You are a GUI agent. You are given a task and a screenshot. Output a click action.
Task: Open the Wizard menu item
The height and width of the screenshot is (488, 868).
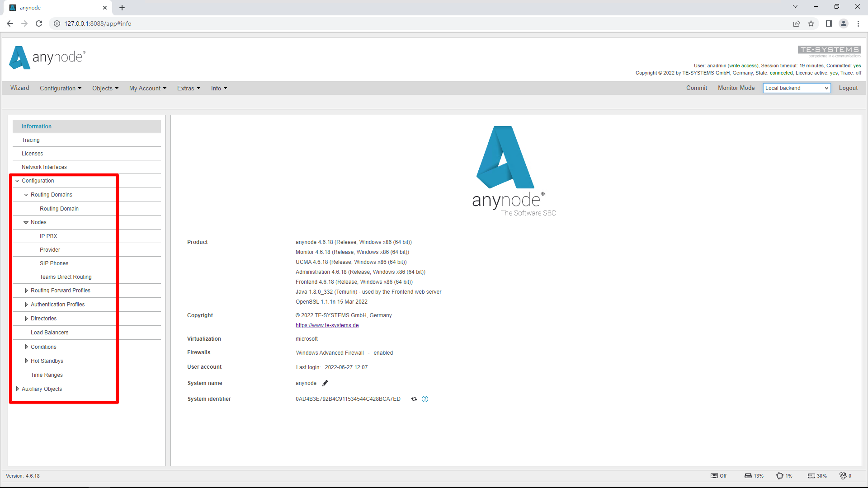pos(20,88)
